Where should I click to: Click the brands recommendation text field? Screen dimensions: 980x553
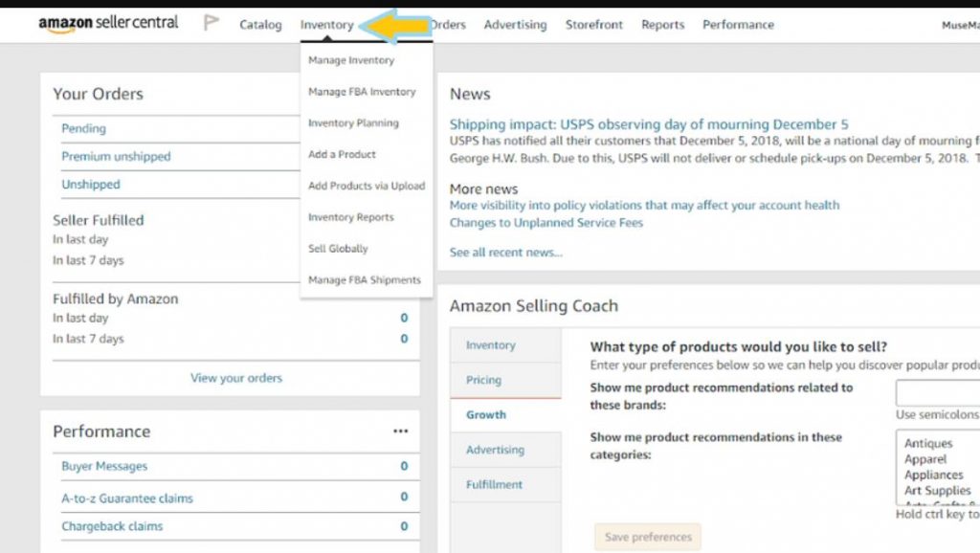[937, 392]
